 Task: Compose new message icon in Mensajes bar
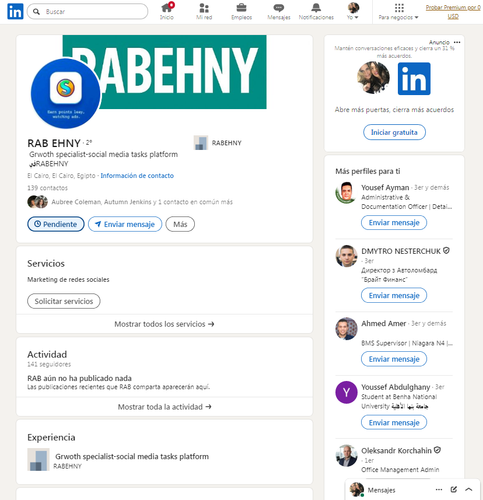454,489
